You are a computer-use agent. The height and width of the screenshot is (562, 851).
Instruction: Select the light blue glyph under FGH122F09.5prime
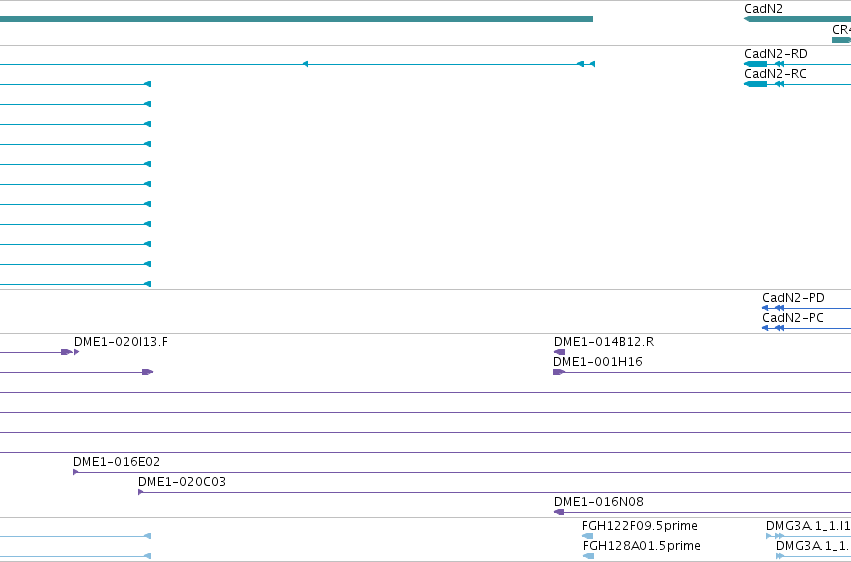(x=587, y=536)
